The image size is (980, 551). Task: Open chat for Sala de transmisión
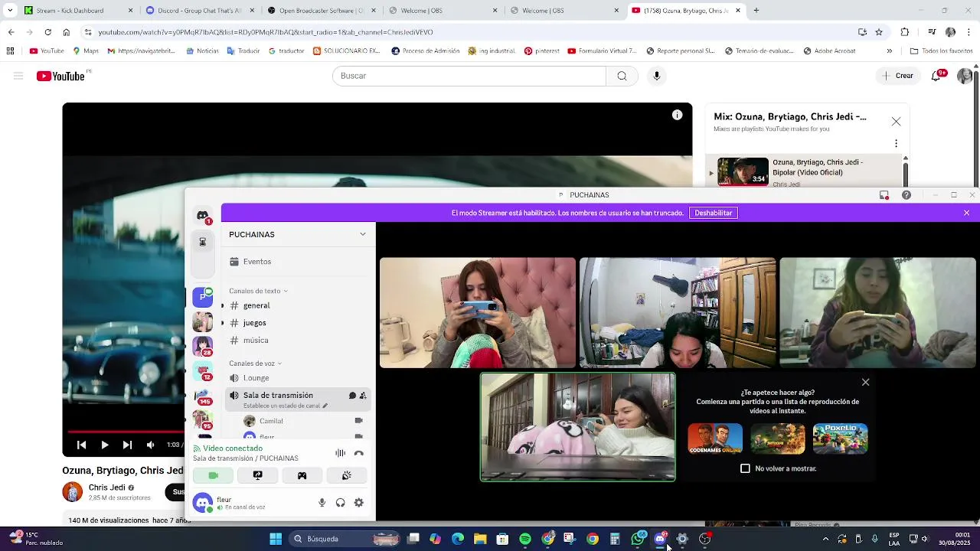(352, 396)
